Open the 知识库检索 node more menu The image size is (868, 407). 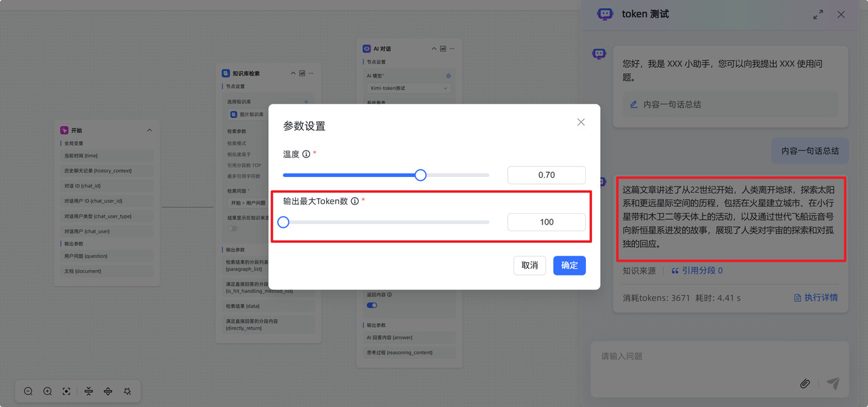tap(311, 73)
